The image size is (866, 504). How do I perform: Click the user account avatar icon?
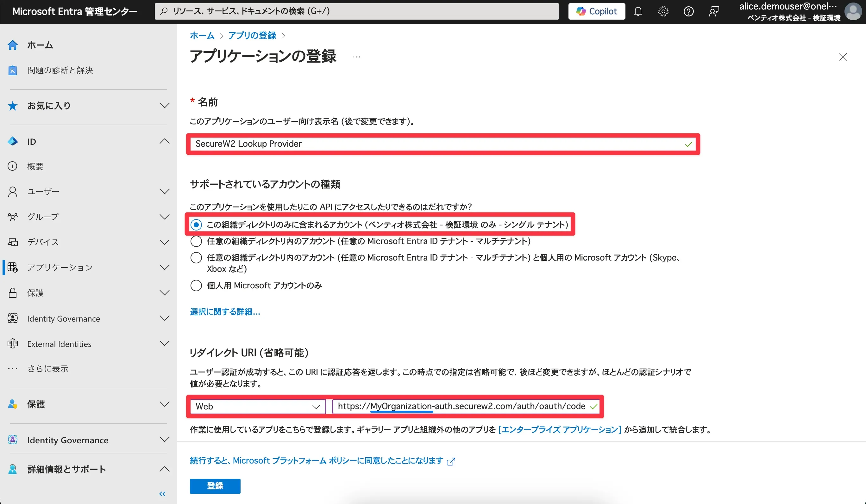point(853,11)
